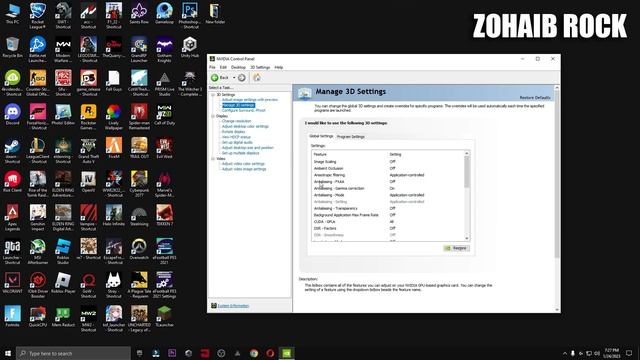Switch to the Program Settings tab
640x360 pixels.
coord(351,137)
